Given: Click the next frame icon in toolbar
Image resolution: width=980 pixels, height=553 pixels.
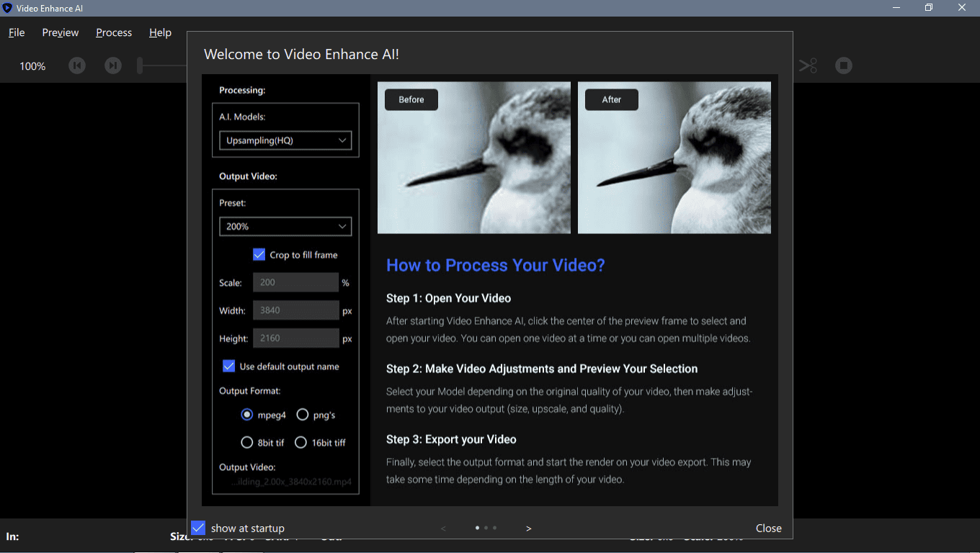Looking at the screenshot, I should (x=113, y=66).
